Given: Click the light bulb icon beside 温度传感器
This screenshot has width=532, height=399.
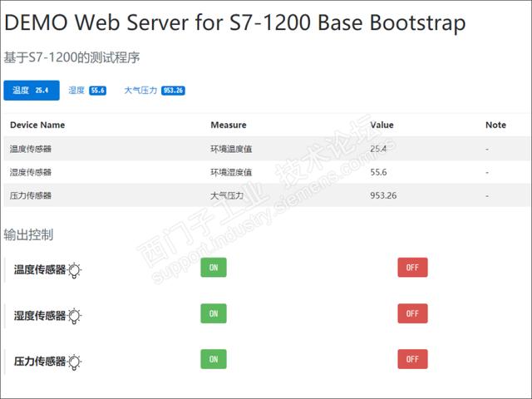Looking at the screenshot, I should click(x=75, y=270).
